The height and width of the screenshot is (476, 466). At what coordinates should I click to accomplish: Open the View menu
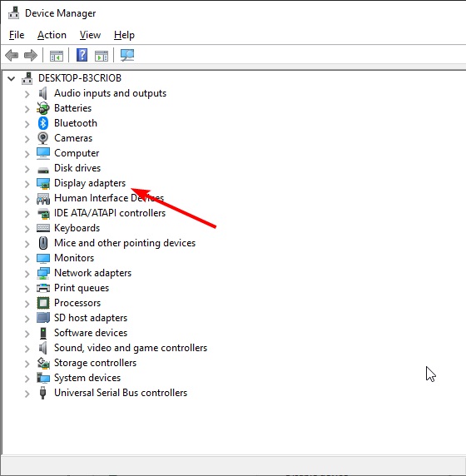(90, 35)
